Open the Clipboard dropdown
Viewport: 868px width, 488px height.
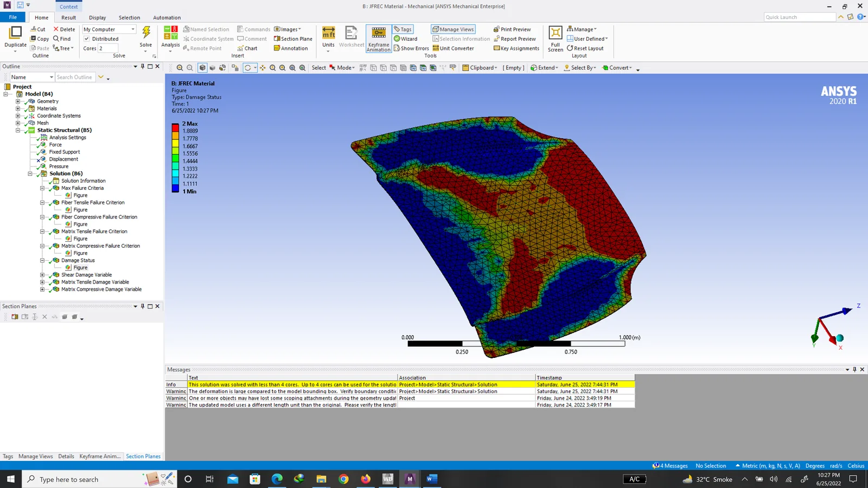[480, 68]
